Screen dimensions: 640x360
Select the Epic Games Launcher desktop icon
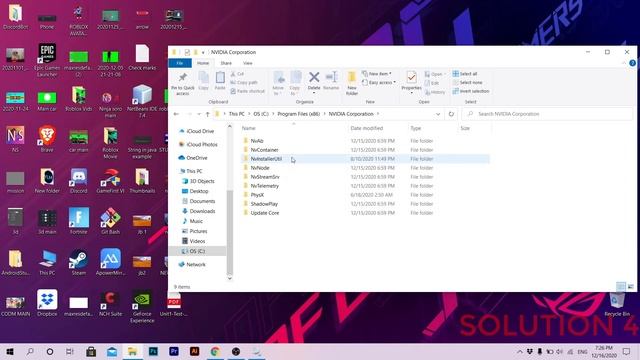pos(47,60)
